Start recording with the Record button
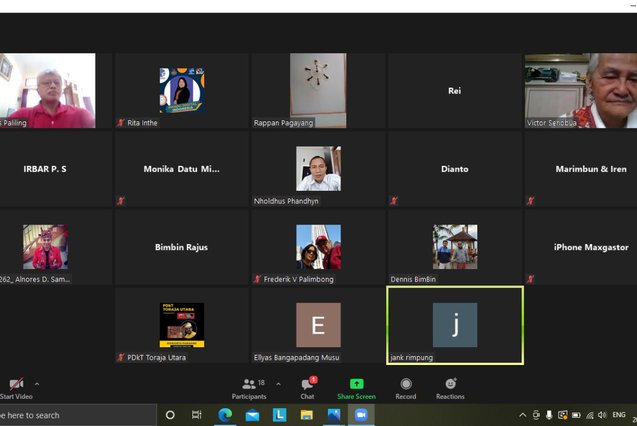 406,388
